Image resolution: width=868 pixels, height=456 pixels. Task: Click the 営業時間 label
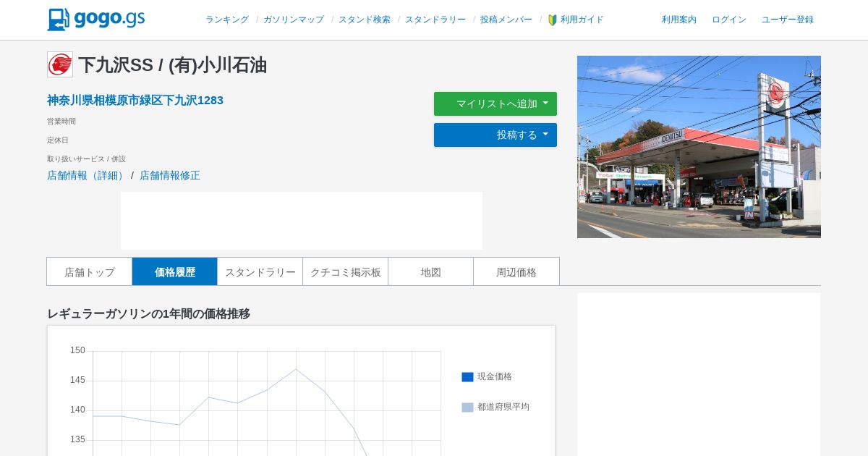[x=61, y=121]
